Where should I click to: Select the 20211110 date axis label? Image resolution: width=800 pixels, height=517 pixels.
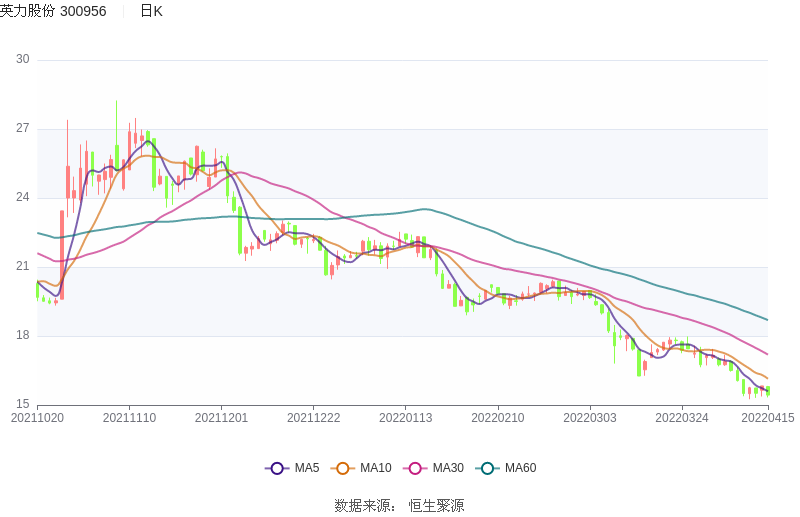129,418
